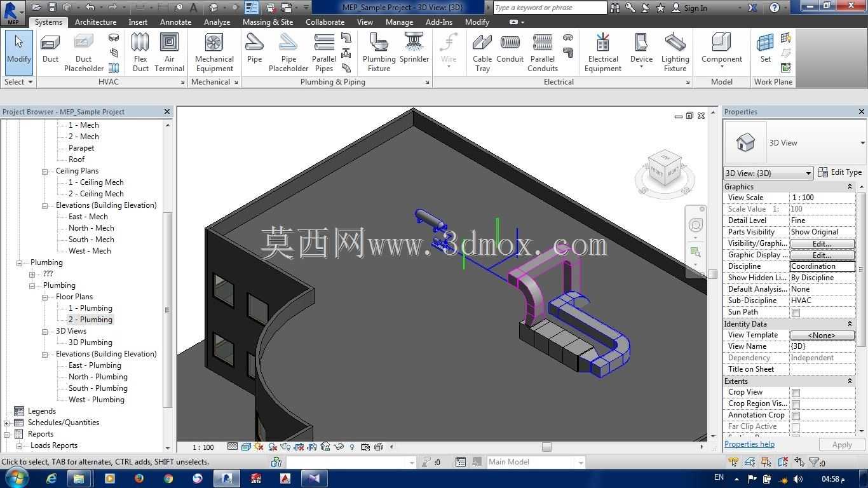
Task: Click the 1 : 100 view scale in view control bar
Action: coord(203,447)
